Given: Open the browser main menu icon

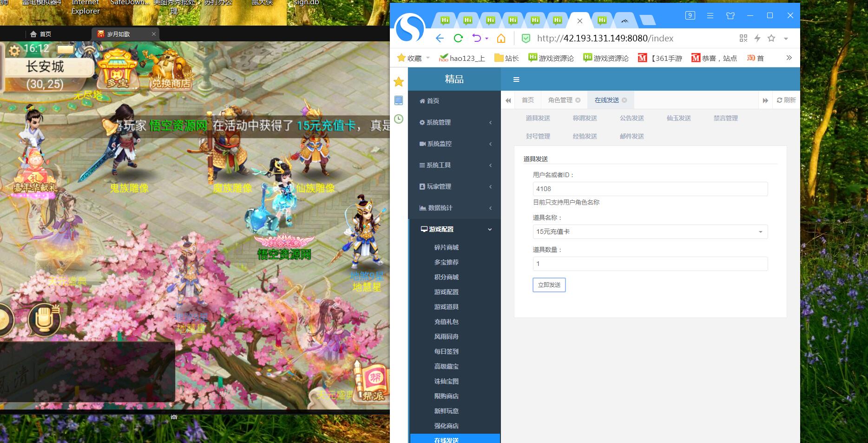Looking at the screenshot, I should tap(710, 15).
